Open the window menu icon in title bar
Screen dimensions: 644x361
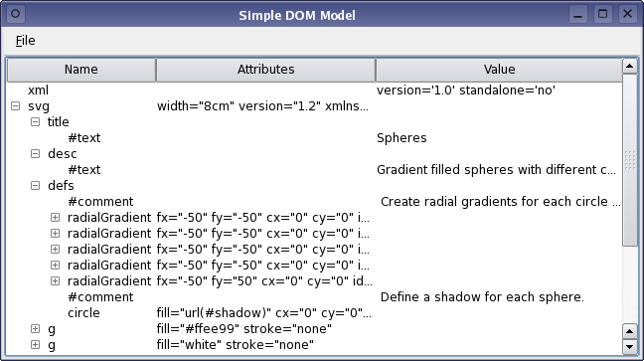coord(16,14)
